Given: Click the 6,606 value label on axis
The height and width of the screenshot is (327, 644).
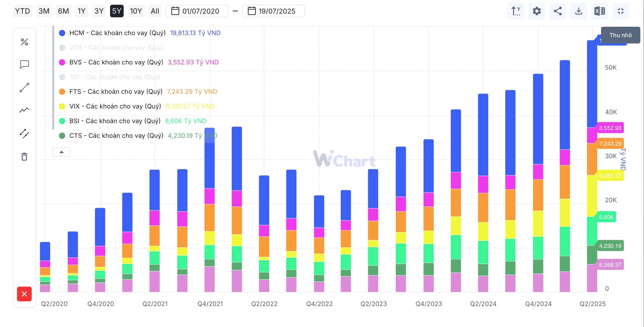Looking at the screenshot, I should point(606,217).
